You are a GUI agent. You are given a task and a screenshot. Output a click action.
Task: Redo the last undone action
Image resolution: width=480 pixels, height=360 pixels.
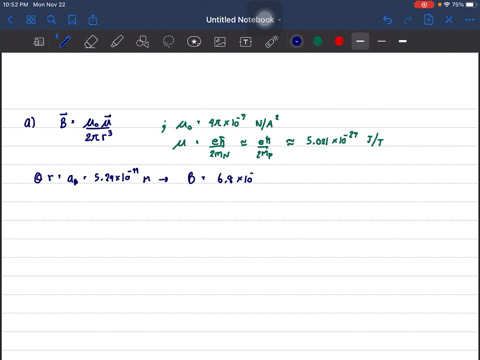click(408, 20)
